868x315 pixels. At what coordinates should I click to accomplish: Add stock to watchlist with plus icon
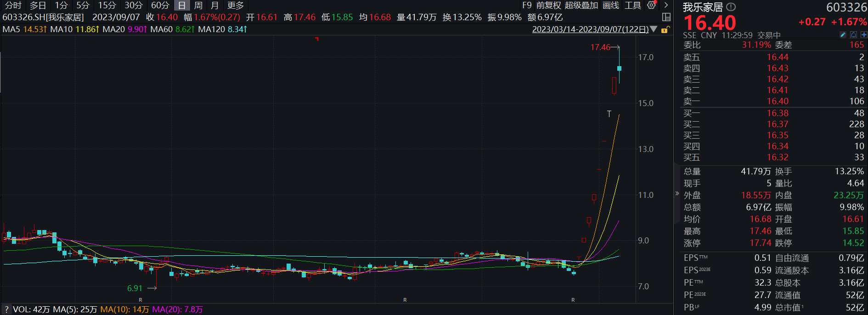pyautogui.click(x=864, y=35)
